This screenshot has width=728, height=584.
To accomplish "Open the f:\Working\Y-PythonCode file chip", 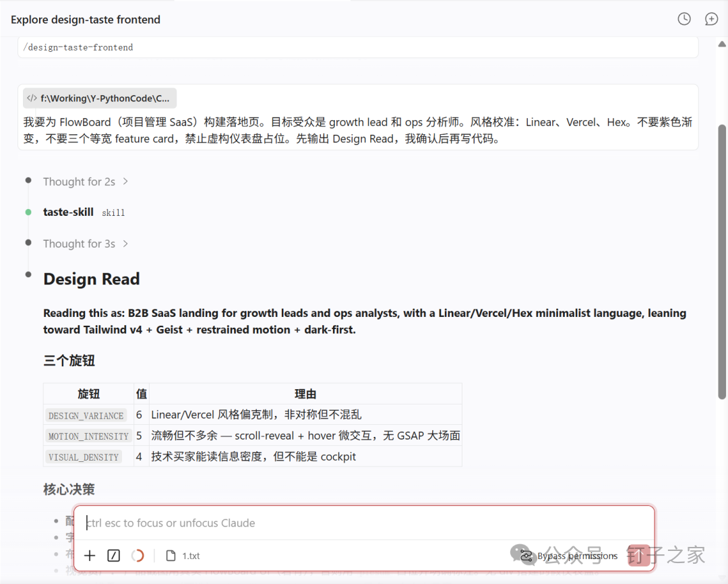I will pos(100,98).
